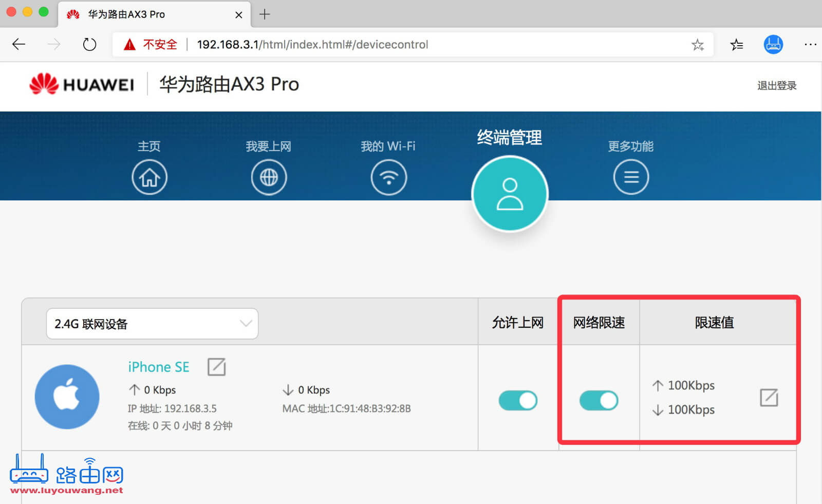Disable the 允许上网 internet access toggle
Screen dimensions: 822x504
point(517,401)
